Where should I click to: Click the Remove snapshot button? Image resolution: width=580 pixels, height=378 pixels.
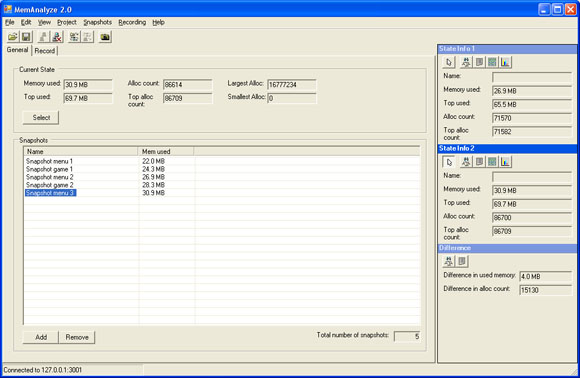[77, 337]
